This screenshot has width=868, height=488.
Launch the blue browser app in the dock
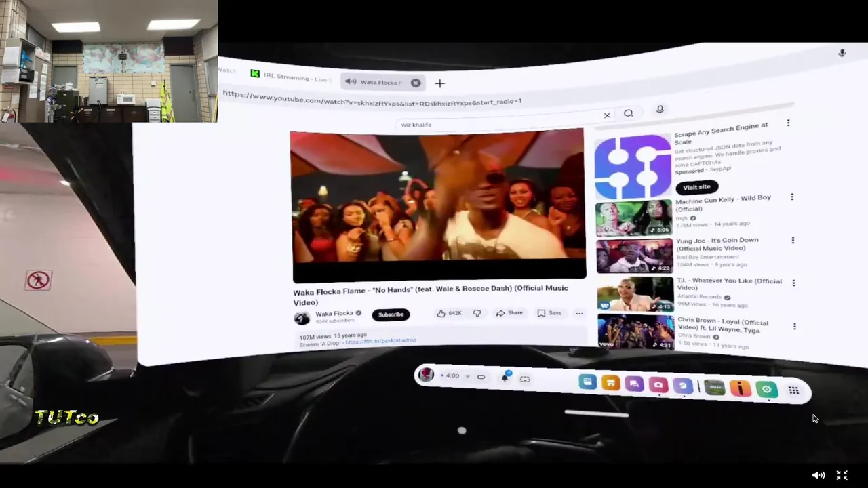(587, 382)
